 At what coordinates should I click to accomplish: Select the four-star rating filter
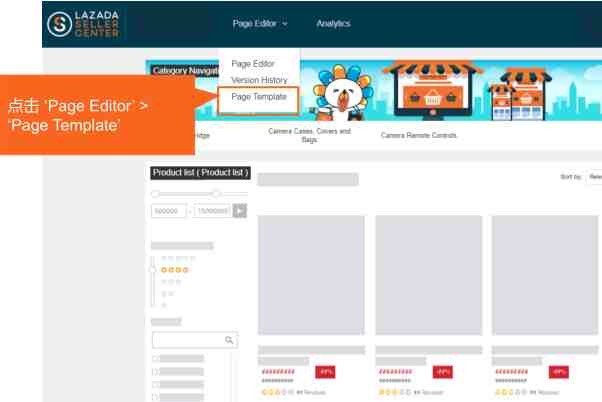click(175, 270)
